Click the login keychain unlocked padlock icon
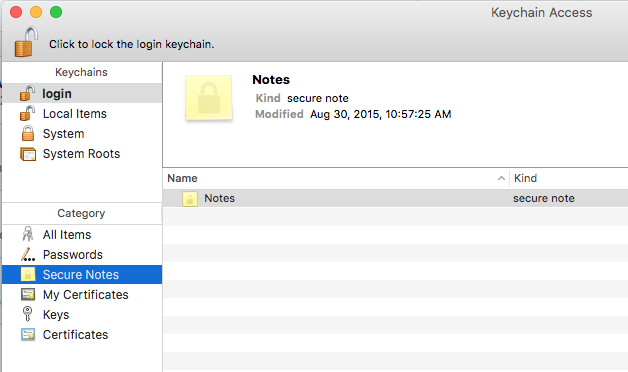Screen dimensions: 628x372 tap(27, 93)
